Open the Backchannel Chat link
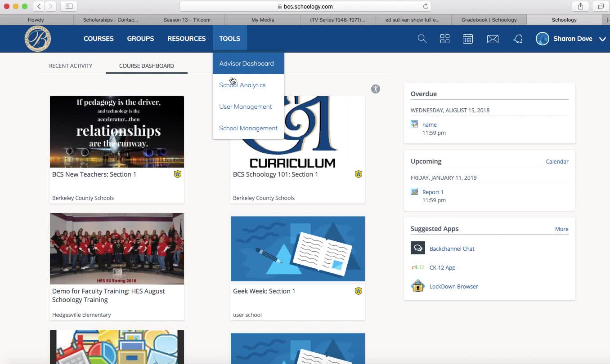 pos(452,249)
